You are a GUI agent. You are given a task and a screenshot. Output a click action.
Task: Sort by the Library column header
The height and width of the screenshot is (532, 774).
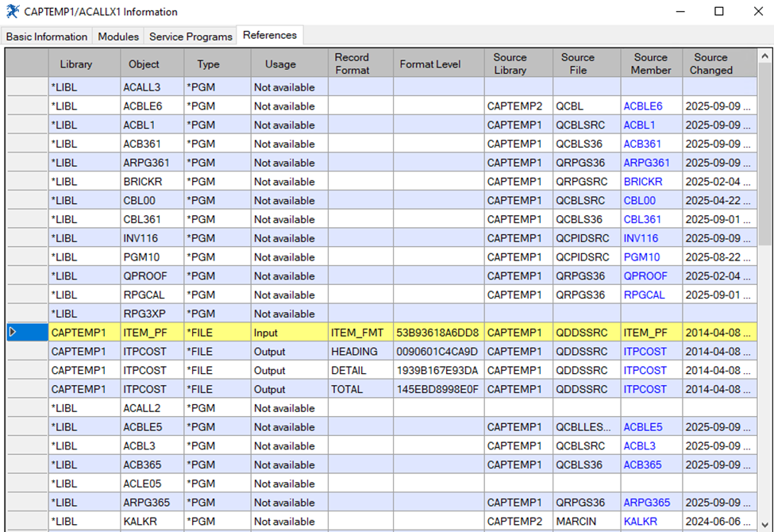tap(76, 64)
